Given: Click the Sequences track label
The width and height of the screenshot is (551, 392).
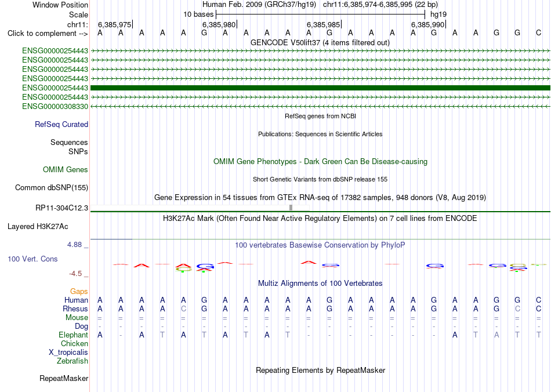Looking at the screenshot, I should point(69,142).
